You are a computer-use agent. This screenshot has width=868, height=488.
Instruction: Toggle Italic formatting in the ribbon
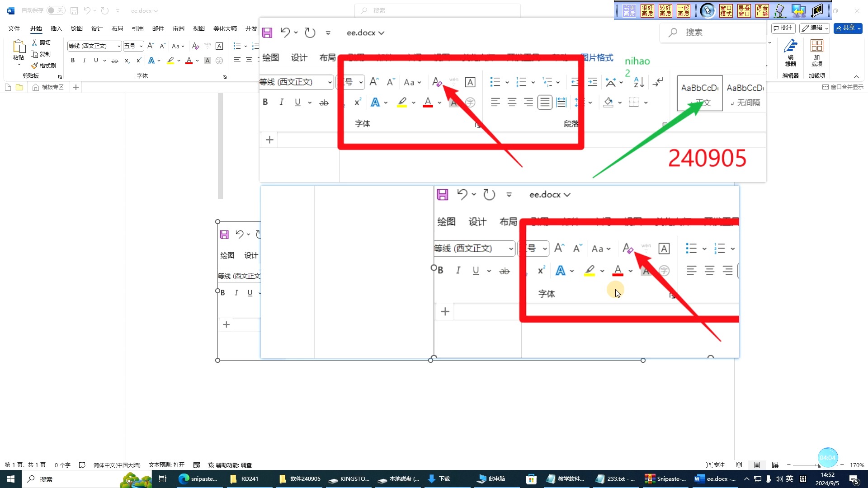[84, 61]
